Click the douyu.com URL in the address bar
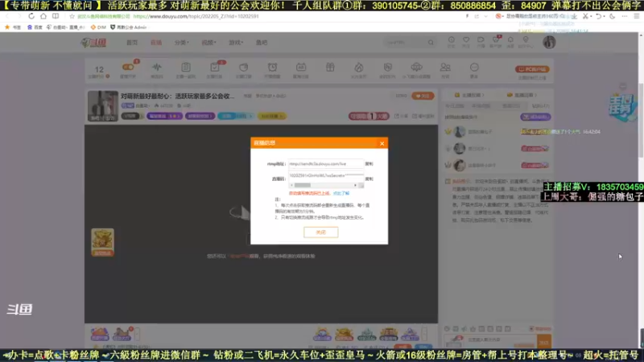 (196, 16)
